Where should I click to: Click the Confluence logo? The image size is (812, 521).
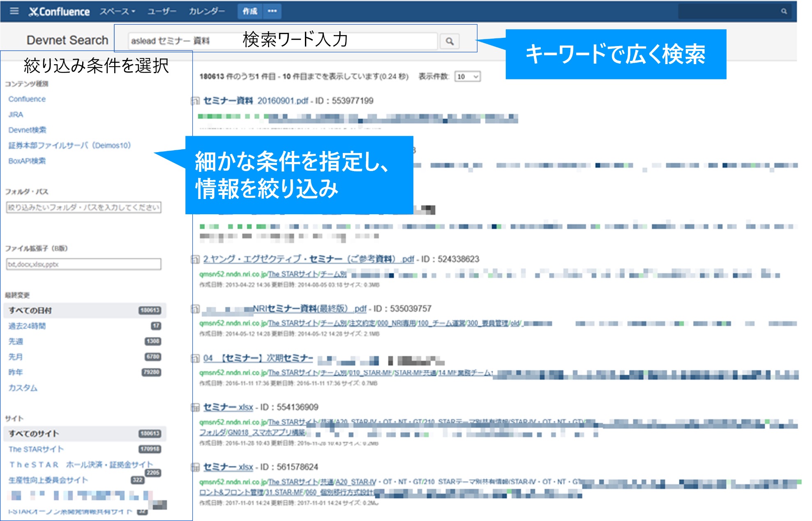pyautogui.click(x=59, y=12)
